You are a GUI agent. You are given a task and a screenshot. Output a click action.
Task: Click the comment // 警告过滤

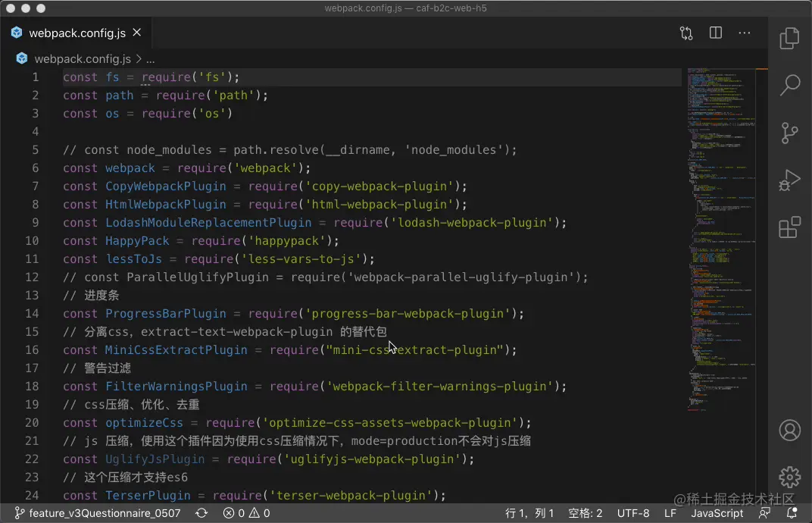pyautogui.click(x=97, y=368)
